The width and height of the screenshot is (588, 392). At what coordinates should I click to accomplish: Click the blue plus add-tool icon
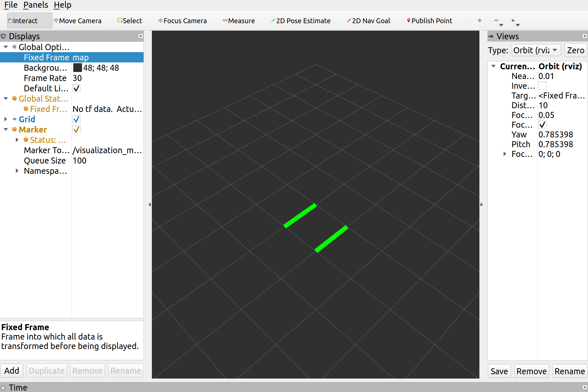click(480, 20)
